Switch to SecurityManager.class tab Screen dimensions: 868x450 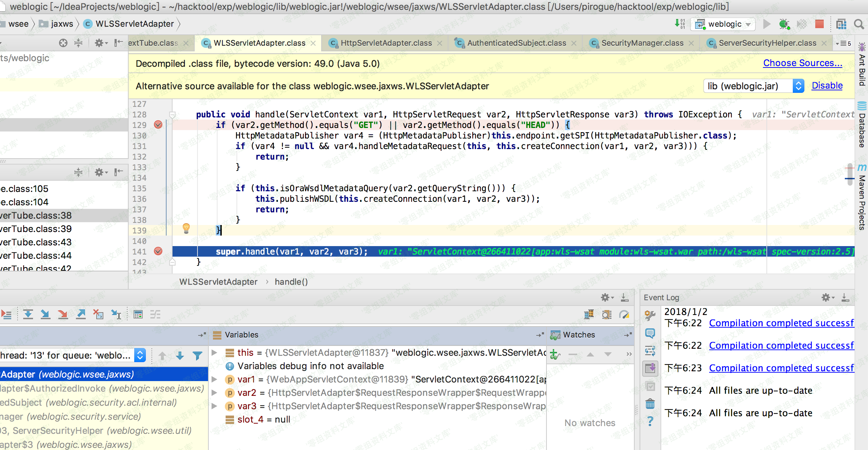click(642, 43)
